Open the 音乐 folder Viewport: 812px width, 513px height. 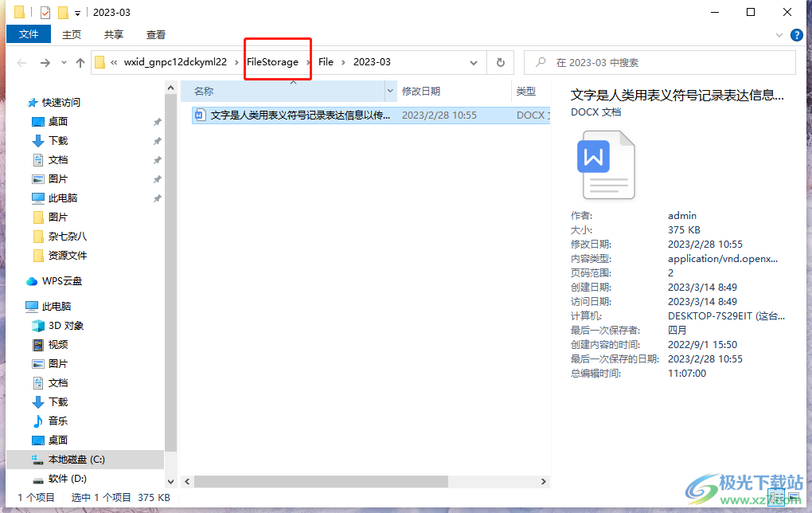58,421
